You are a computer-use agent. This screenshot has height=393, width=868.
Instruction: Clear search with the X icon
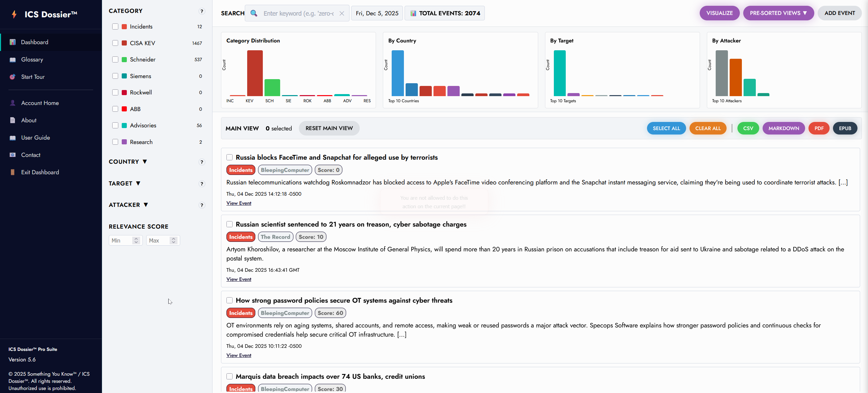342,13
